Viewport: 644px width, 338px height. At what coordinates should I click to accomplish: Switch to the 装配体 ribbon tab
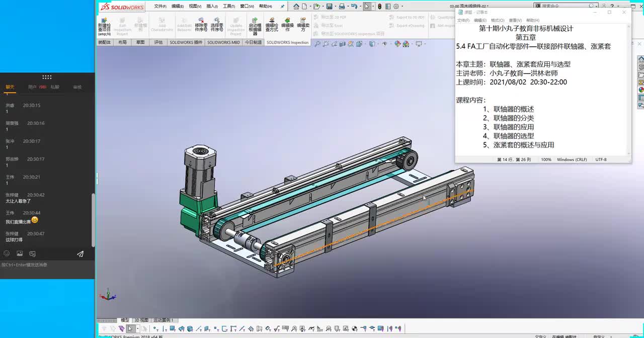pyautogui.click(x=104, y=43)
